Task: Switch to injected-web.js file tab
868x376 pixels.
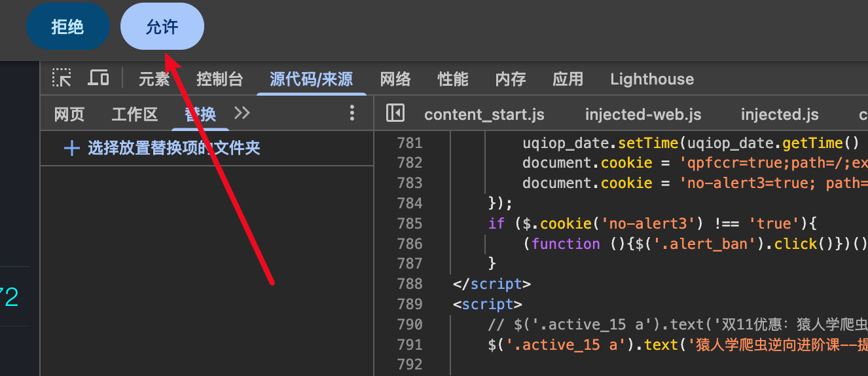Action: [x=643, y=115]
